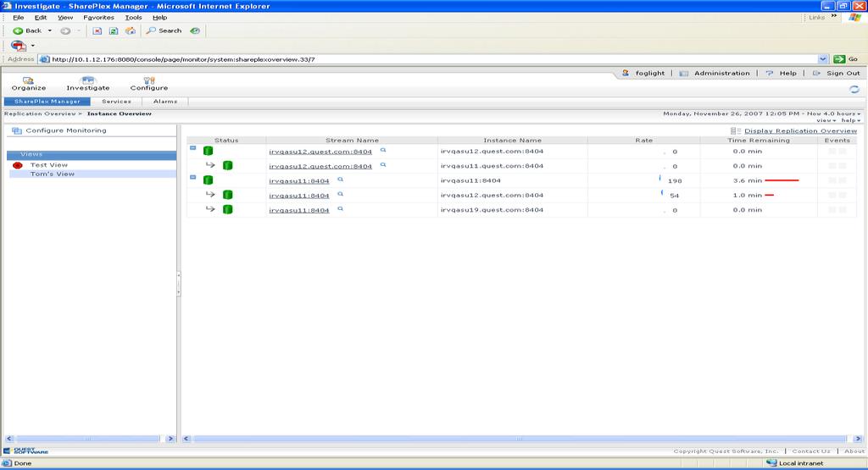Click the red status icon beside Test View
The image size is (868, 470).
(18, 165)
